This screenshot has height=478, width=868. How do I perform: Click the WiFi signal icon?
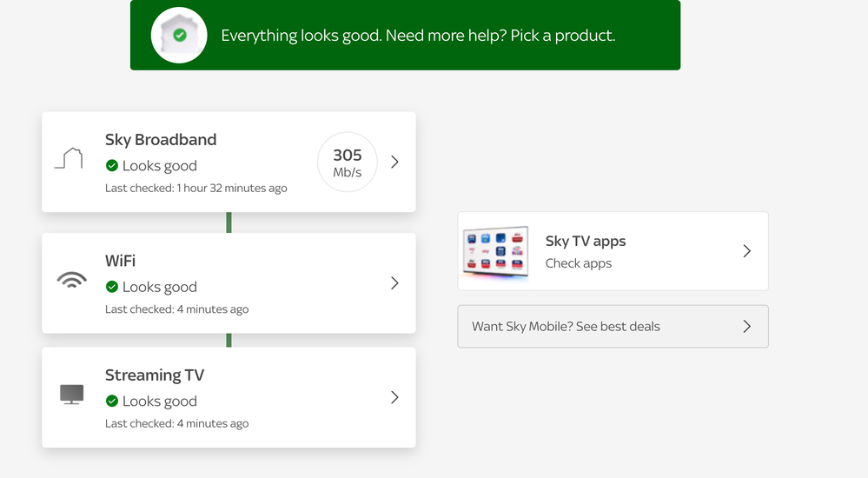click(71, 280)
